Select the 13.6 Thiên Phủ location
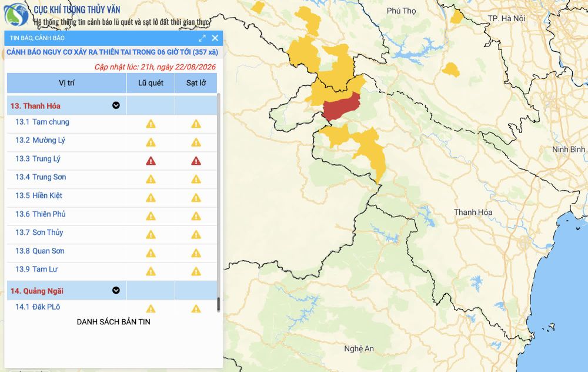588x372 pixels. pos(41,214)
